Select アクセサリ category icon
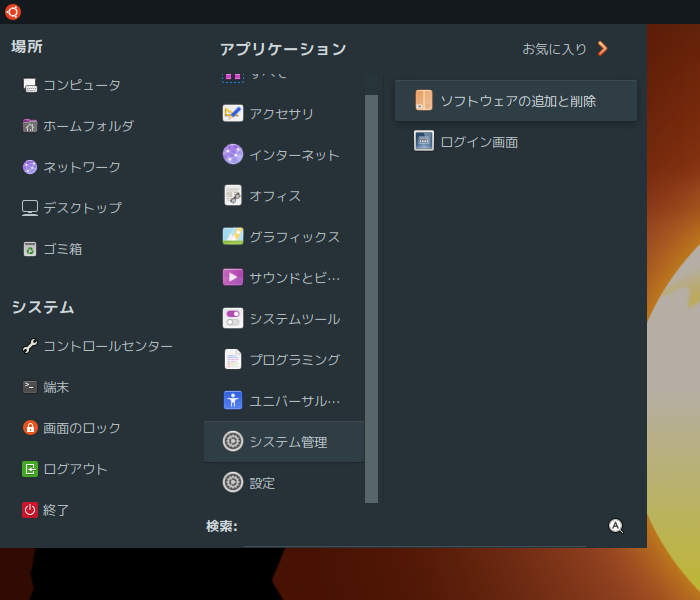Image resolution: width=700 pixels, height=600 pixels. (x=233, y=113)
